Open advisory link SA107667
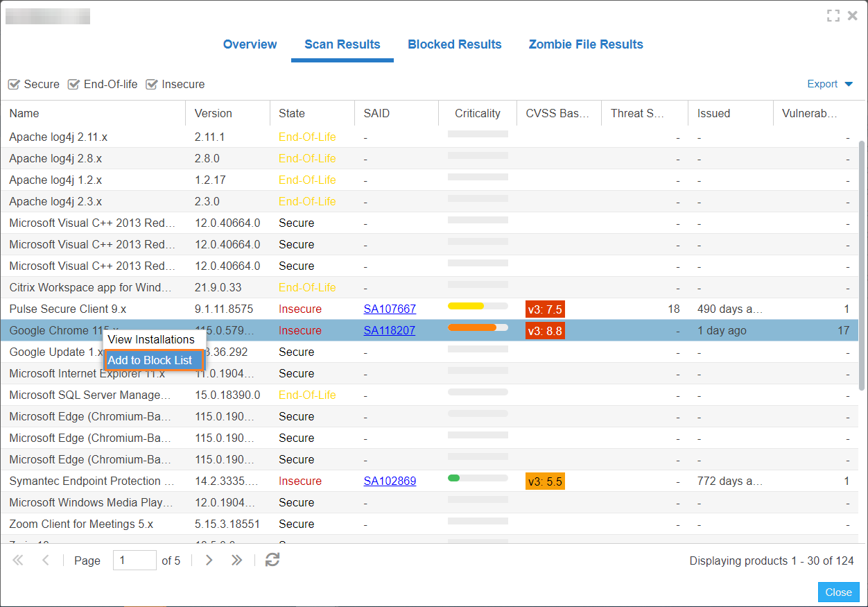This screenshot has height=607, width=868. [390, 309]
